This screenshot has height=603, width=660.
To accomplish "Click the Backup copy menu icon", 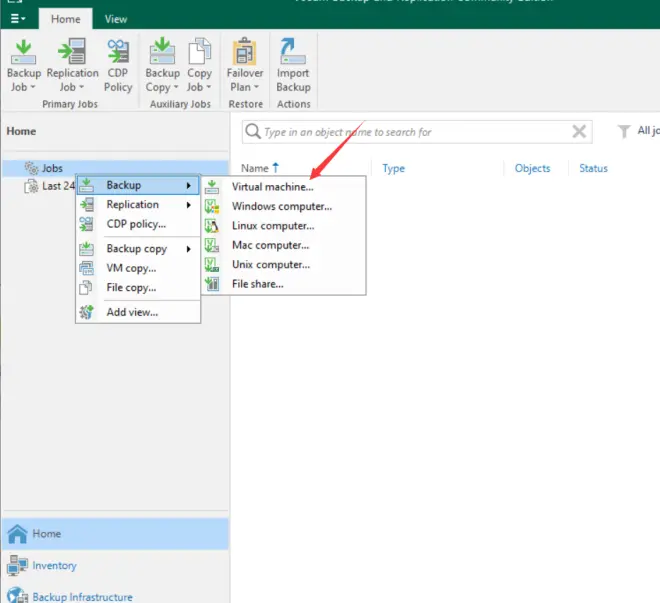I will pyautogui.click(x=86, y=249).
